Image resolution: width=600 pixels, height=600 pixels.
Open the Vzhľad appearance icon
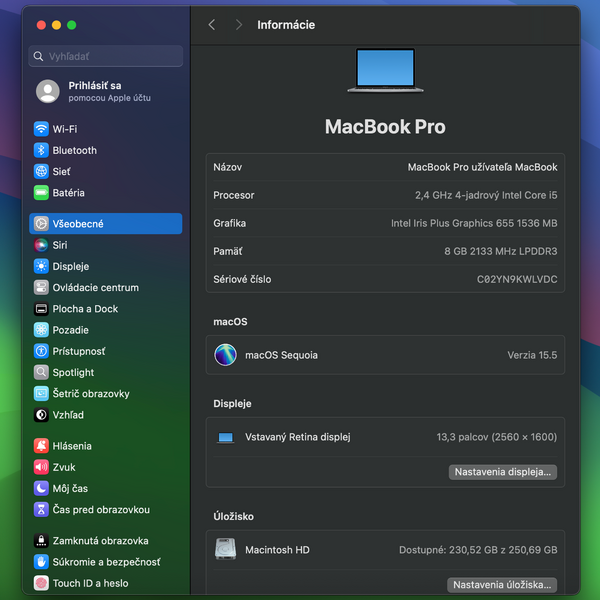(41, 415)
